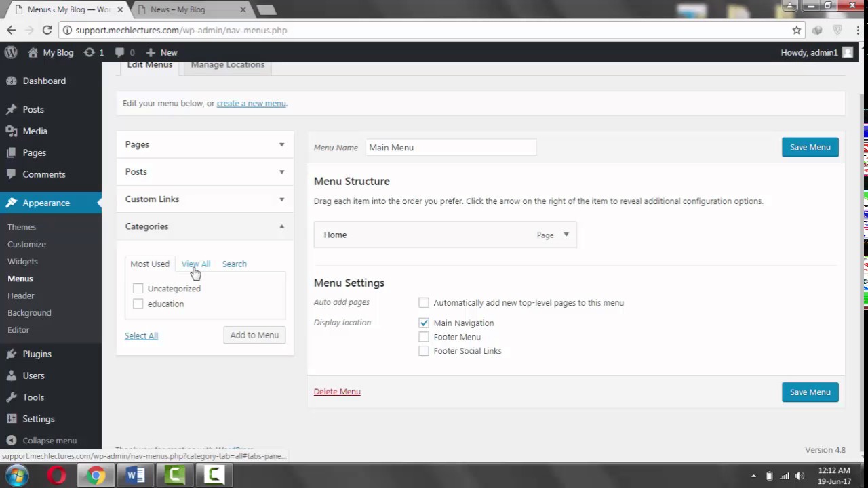
Task: Click the Dashboard sidebar icon
Action: point(12,81)
